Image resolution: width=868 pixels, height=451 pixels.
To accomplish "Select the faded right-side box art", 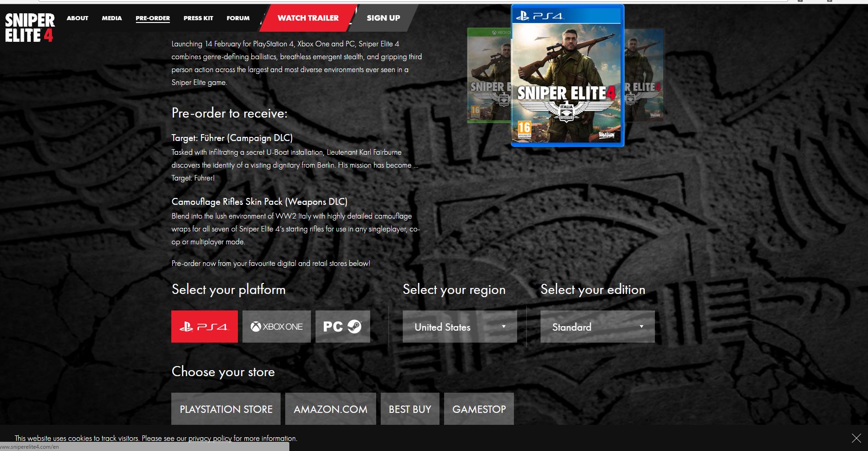I will pyautogui.click(x=644, y=75).
